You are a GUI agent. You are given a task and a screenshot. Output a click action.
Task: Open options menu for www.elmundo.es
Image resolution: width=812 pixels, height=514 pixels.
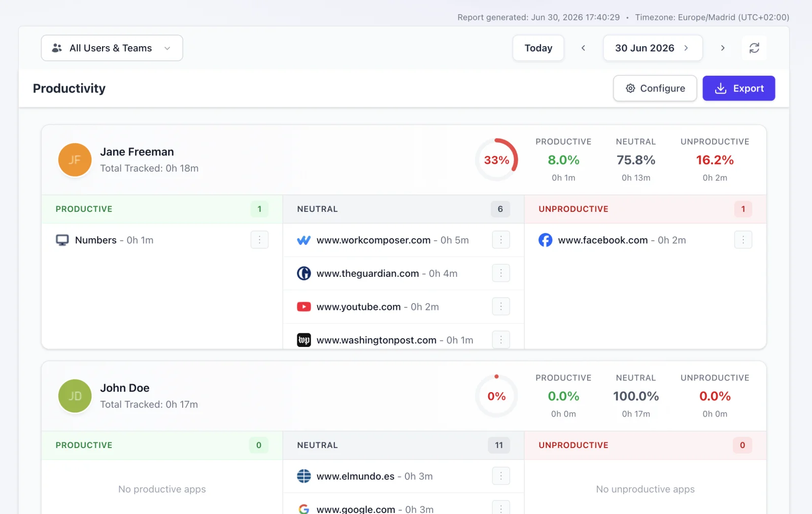point(501,476)
